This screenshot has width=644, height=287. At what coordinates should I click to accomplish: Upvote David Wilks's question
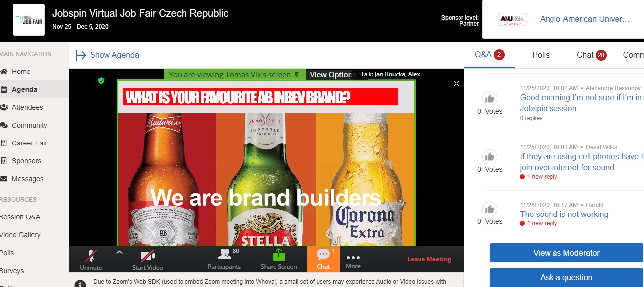[490, 157]
